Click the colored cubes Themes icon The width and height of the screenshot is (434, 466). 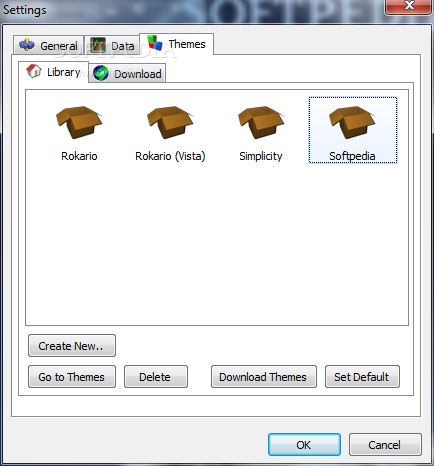coord(155,43)
